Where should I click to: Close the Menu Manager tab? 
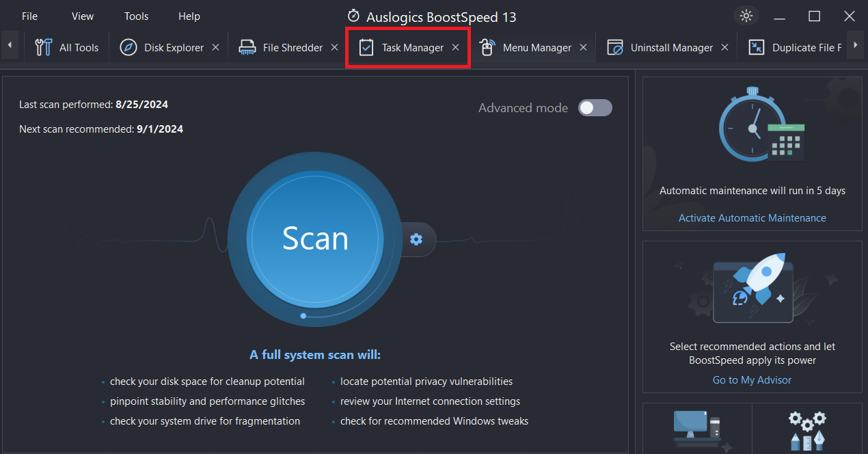pyautogui.click(x=583, y=47)
